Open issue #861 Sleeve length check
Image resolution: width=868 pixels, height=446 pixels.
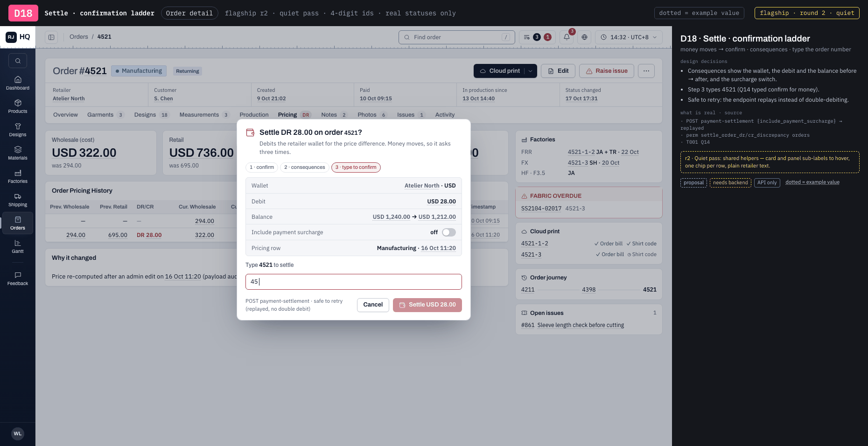pyautogui.click(x=573, y=325)
